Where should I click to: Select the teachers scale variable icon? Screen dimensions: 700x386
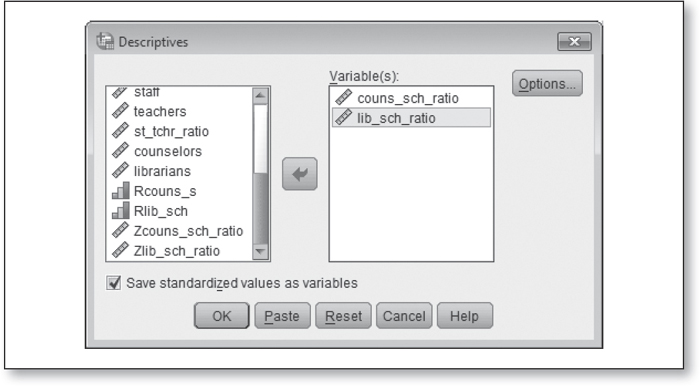[x=120, y=111]
